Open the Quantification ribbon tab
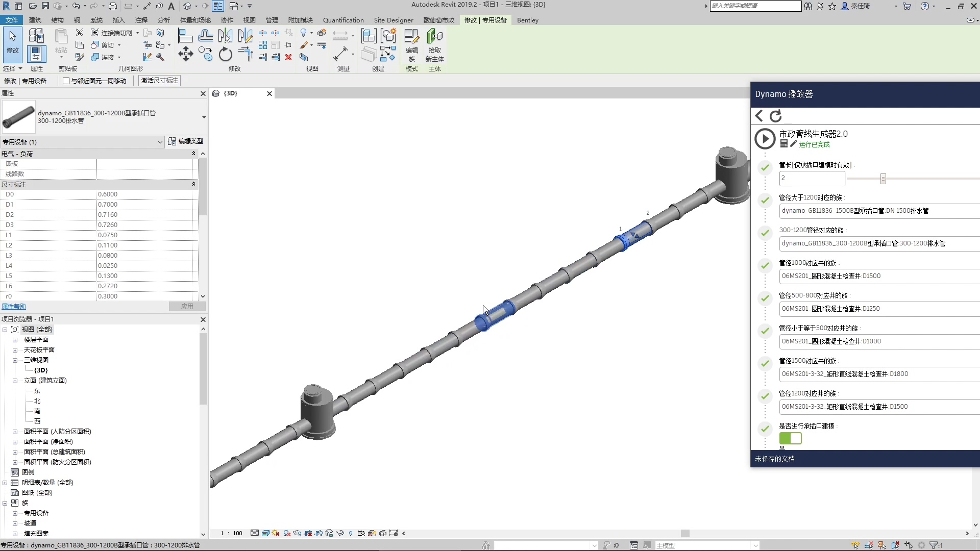 point(343,20)
